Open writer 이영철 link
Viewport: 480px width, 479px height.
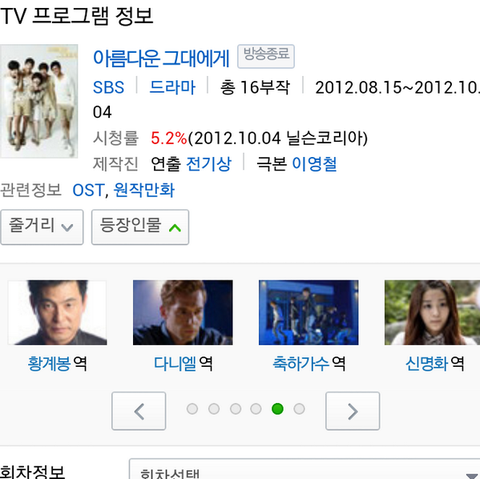[314, 164]
